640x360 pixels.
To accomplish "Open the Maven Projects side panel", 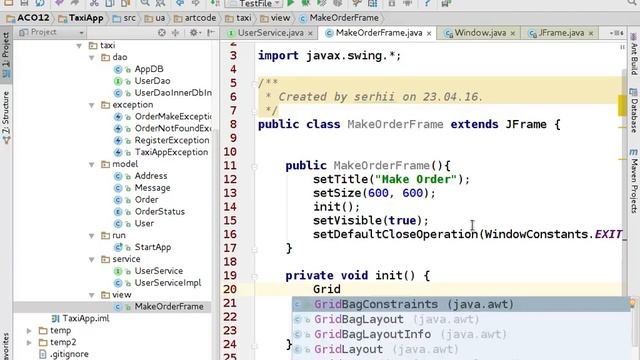I will (x=634, y=181).
